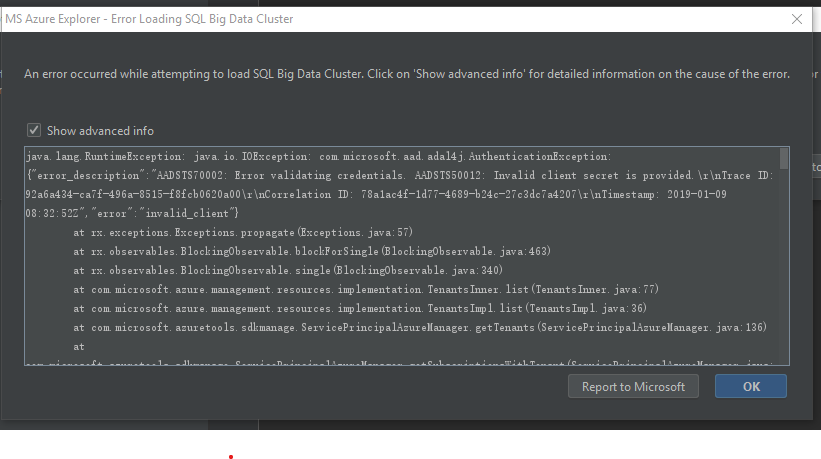Click Report to Microsoft button
The width and height of the screenshot is (821, 459).
633,386
